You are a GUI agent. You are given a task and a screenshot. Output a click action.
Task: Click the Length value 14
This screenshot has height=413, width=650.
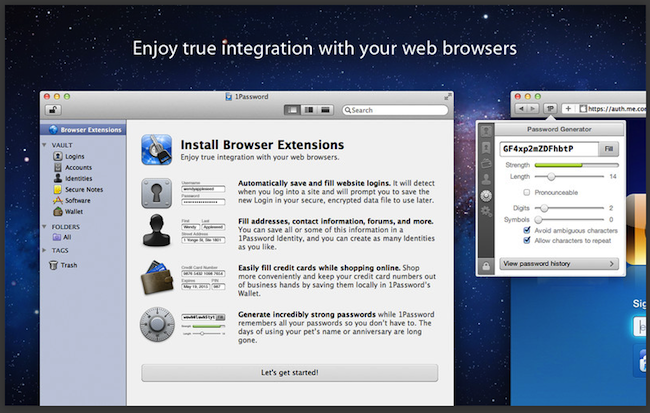613,177
